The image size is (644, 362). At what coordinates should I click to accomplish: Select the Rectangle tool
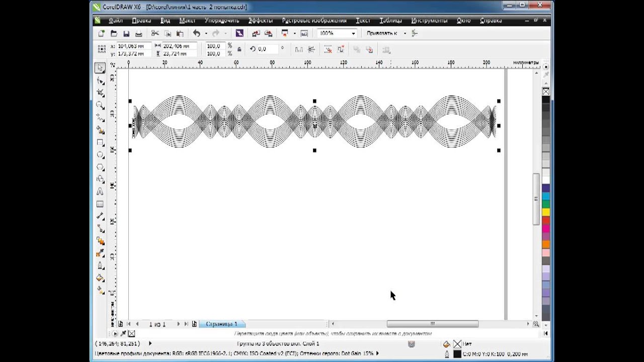click(101, 142)
